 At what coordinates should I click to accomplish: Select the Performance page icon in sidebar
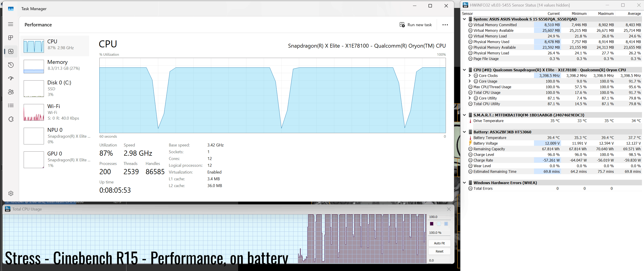(x=11, y=51)
